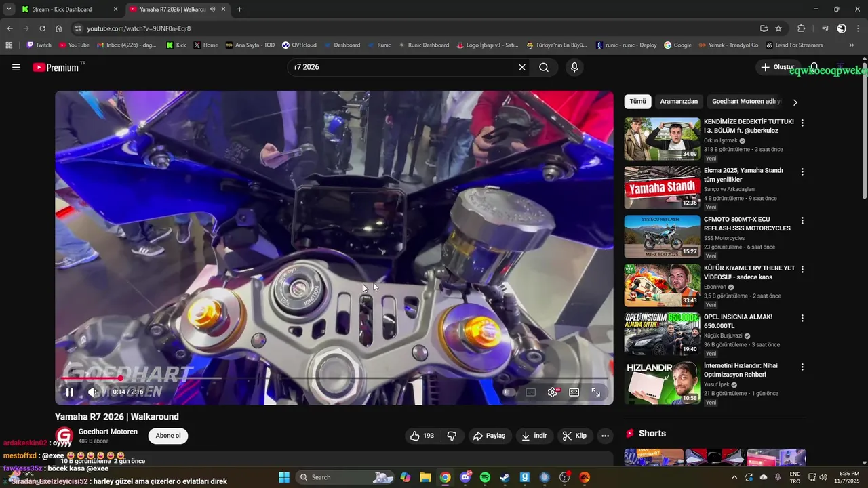Open options menu for Eicma 2025 video
The width and height of the screenshot is (868, 488).
(x=802, y=172)
